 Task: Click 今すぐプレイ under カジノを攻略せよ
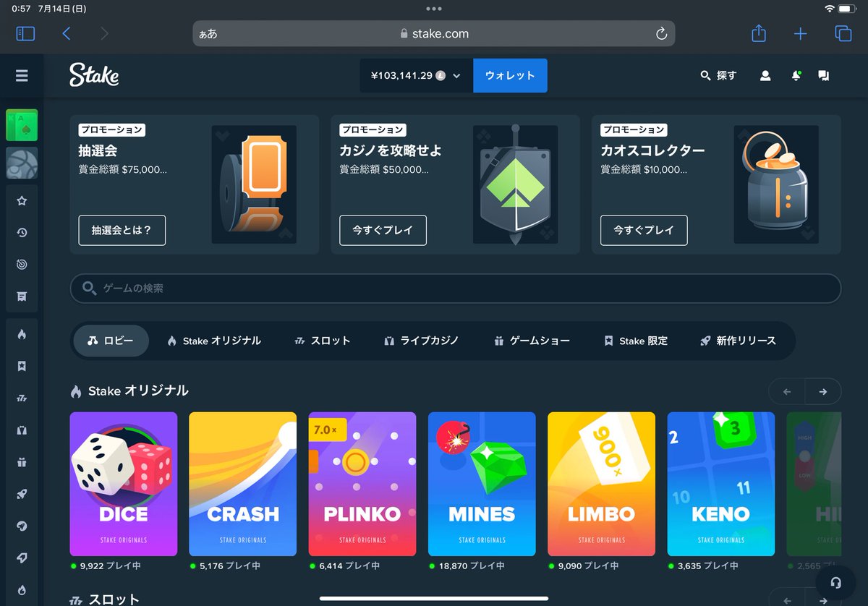(x=383, y=230)
